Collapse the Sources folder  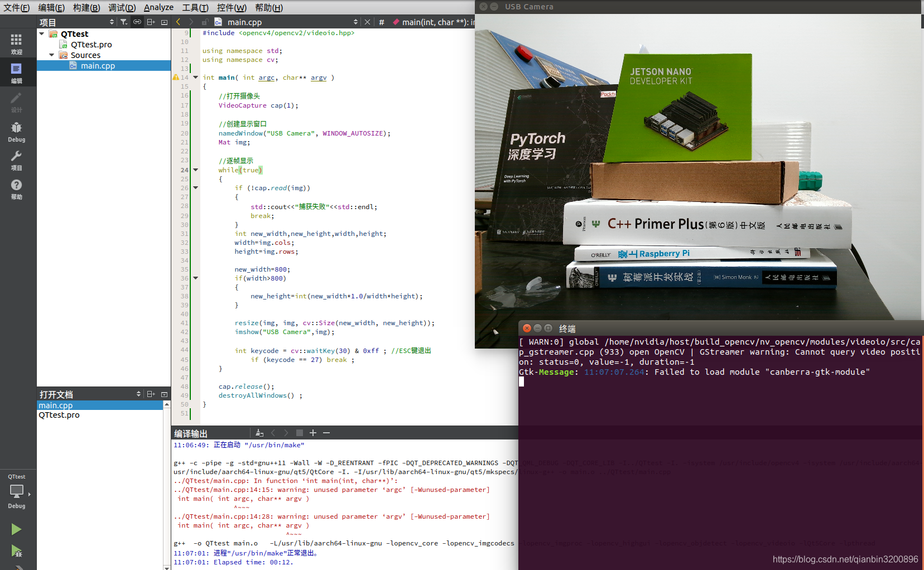pyautogui.click(x=52, y=55)
